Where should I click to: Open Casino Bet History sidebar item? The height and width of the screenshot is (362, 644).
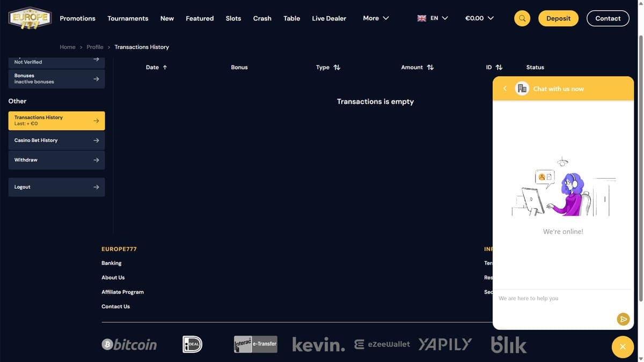click(56, 141)
